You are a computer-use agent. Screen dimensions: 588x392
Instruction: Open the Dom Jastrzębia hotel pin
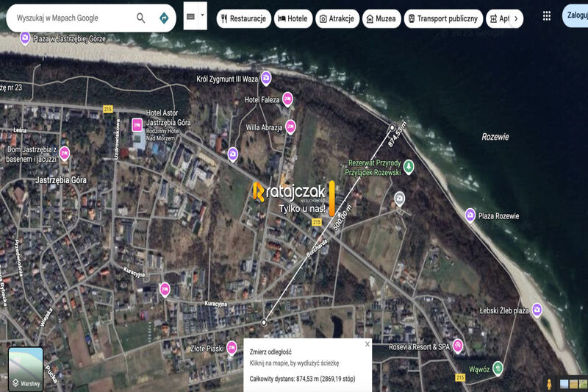[x=65, y=154]
